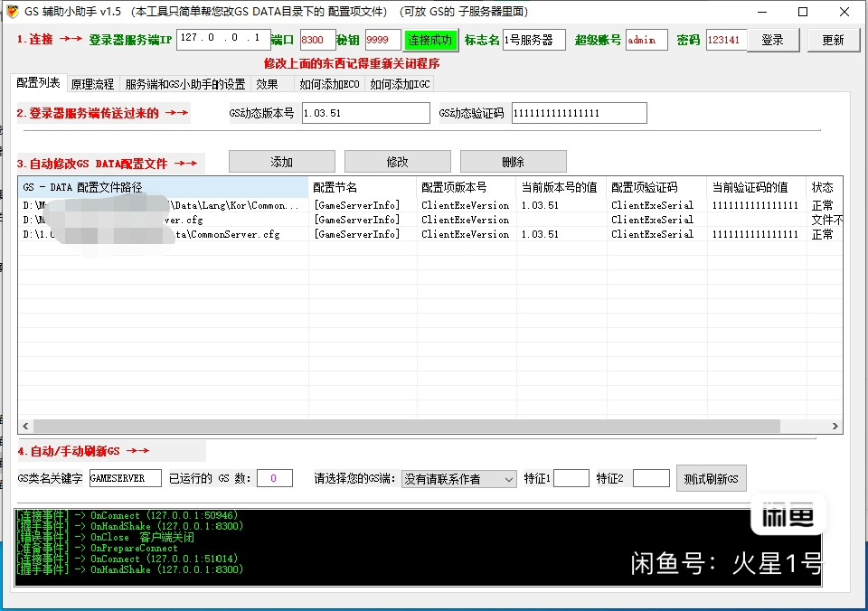Open the 如何添加IGC tab

coord(401,84)
